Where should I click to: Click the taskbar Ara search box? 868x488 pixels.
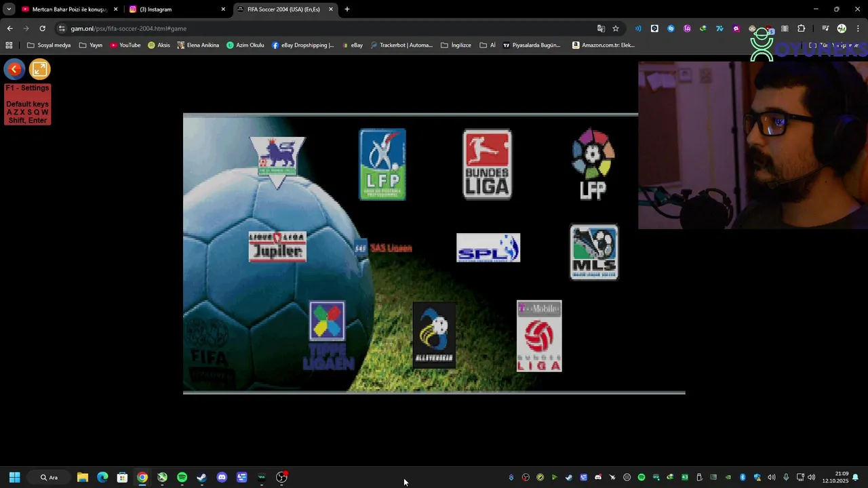(x=49, y=477)
